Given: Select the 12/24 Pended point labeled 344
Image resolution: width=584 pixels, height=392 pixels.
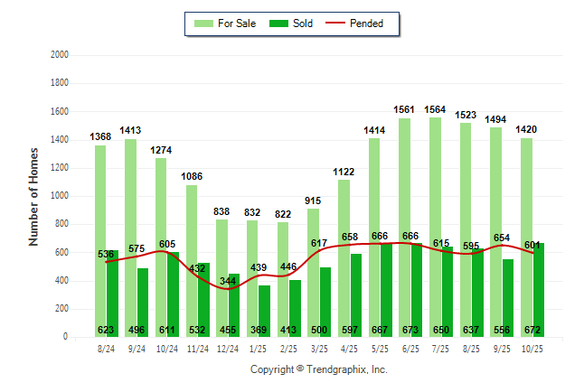Looking at the screenshot, I should pos(228,289).
